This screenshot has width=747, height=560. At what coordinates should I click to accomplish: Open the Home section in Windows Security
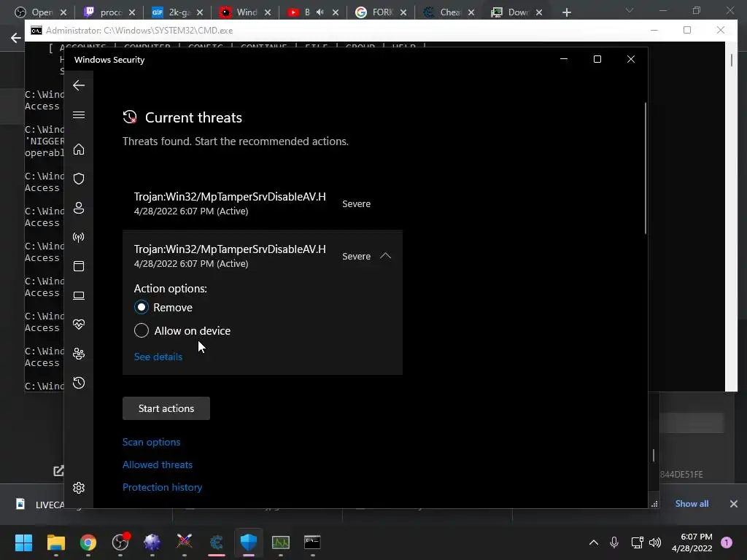point(79,149)
